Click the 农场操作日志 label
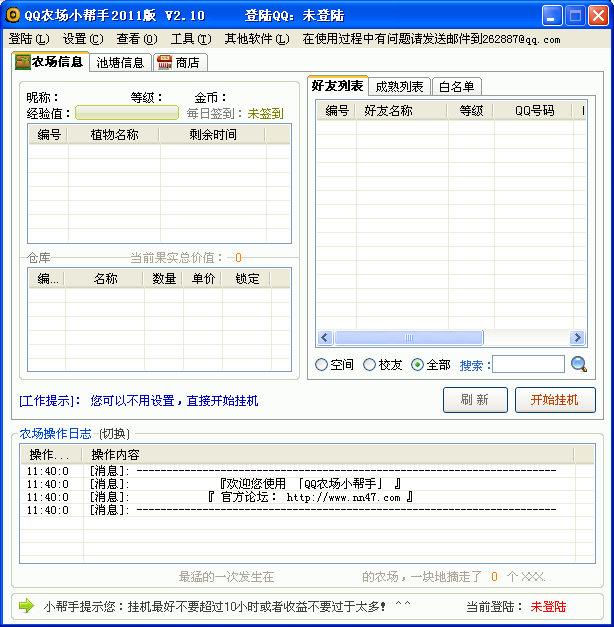The width and height of the screenshot is (614, 627). [56, 433]
